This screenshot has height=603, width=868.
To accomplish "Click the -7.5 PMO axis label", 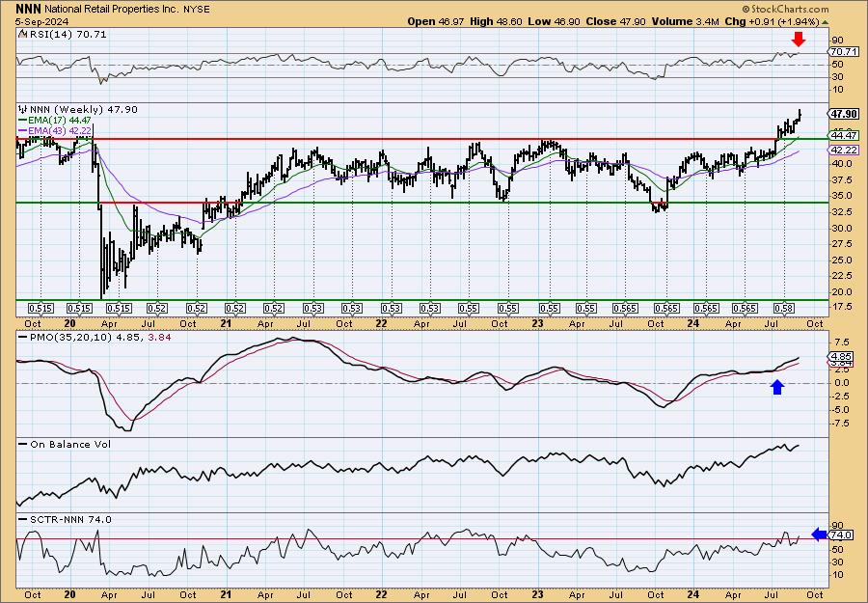I will pos(840,424).
